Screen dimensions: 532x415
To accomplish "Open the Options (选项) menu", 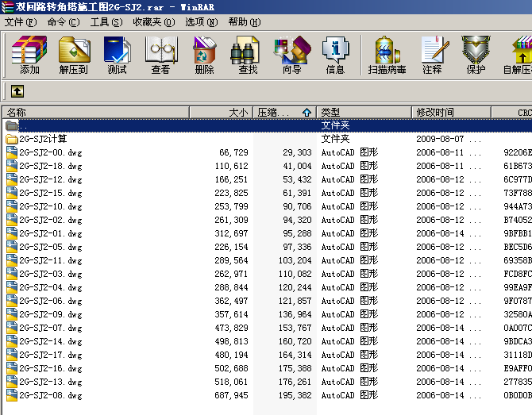I will (201, 22).
